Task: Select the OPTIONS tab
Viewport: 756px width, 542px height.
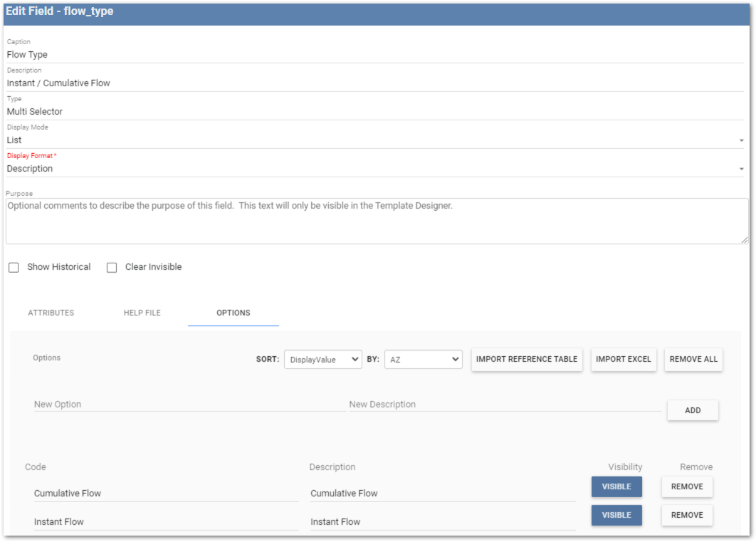Action: [x=233, y=313]
